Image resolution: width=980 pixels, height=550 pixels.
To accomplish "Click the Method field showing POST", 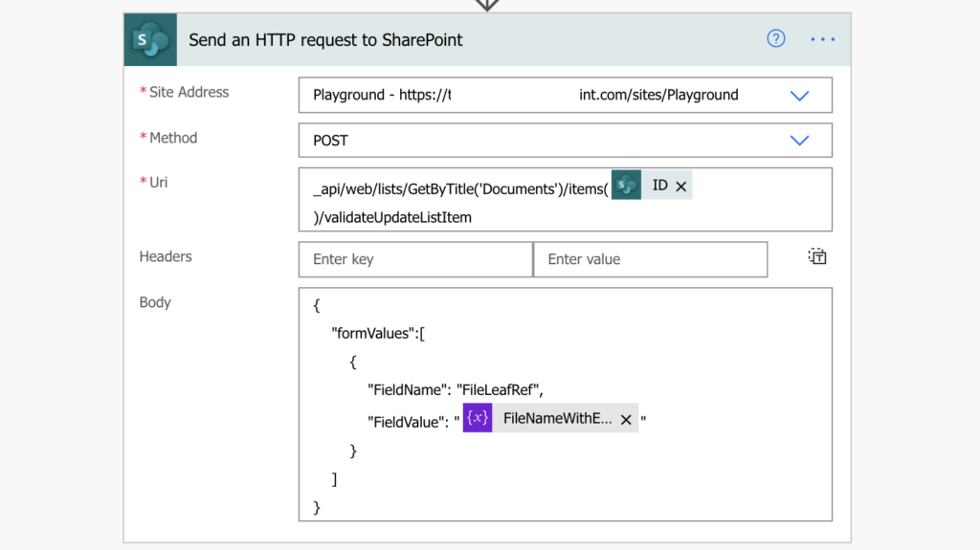I will tap(565, 140).
